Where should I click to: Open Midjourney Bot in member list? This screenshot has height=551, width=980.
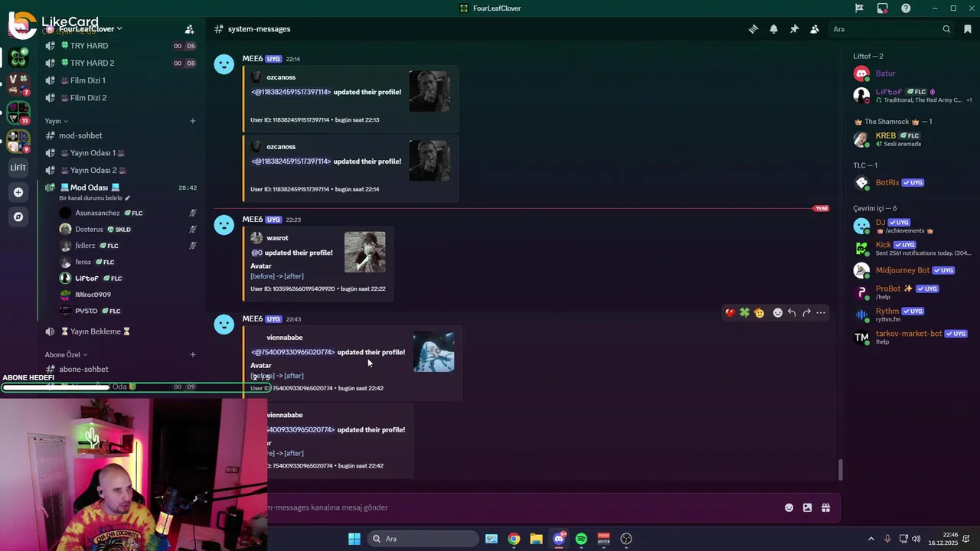point(912,270)
